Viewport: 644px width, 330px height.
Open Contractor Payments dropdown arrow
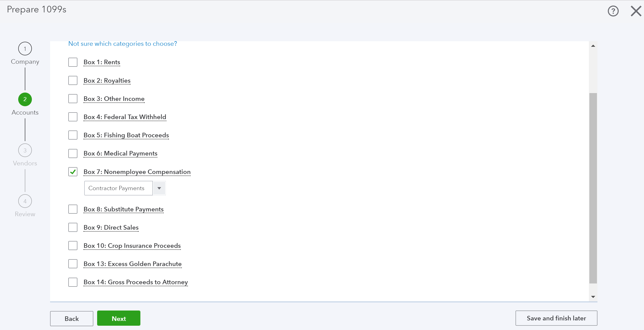[159, 188]
